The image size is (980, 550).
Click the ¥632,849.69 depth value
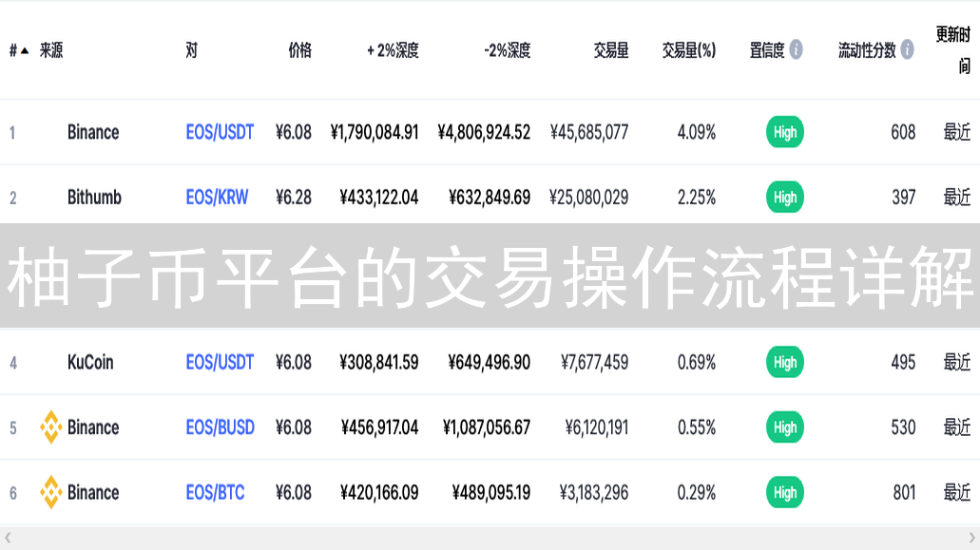coord(490,198)
